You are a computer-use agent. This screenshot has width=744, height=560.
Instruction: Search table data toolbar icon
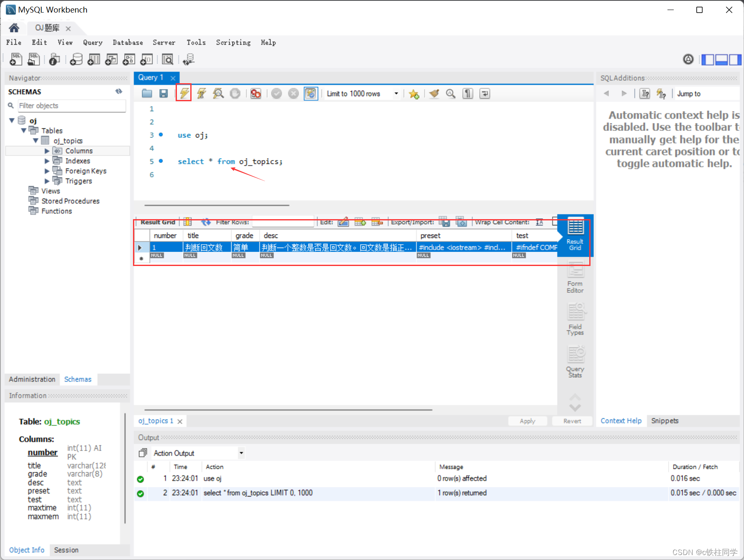[x=167, y=59]
